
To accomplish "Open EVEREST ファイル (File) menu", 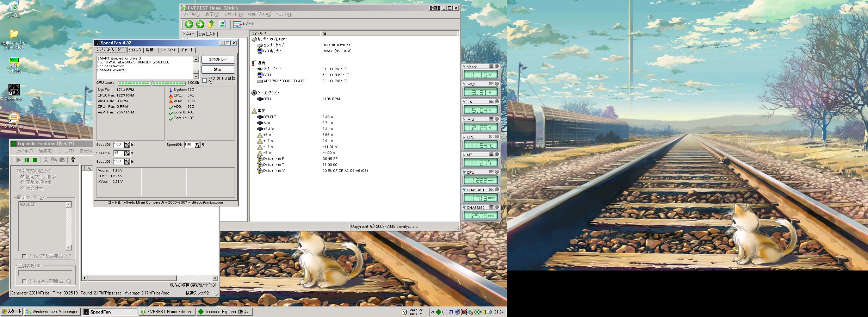I will coord(191,14).
